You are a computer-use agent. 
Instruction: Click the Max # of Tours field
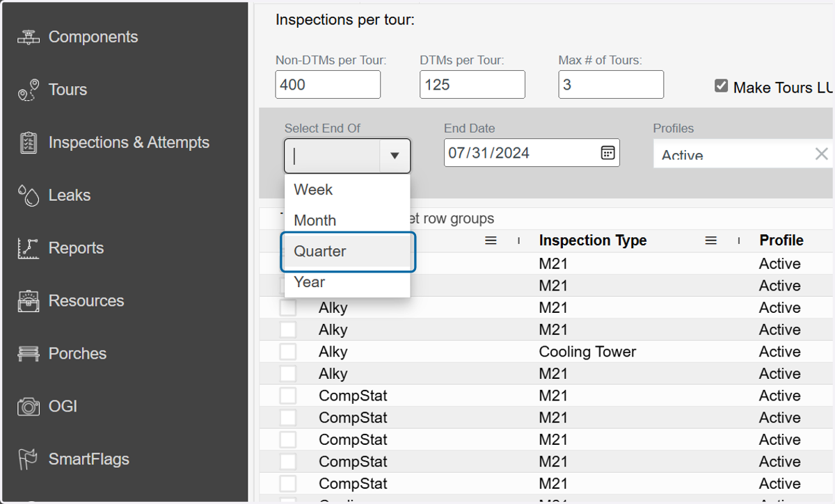click(611, 85)
